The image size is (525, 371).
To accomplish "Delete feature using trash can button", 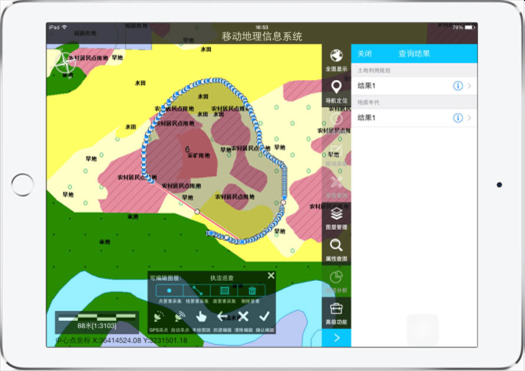I will click(x=252, y=290).
